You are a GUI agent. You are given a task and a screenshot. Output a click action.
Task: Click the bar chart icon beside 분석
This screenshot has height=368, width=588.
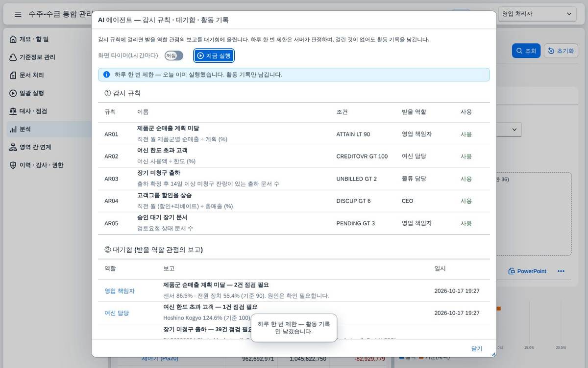click(13, 129)
